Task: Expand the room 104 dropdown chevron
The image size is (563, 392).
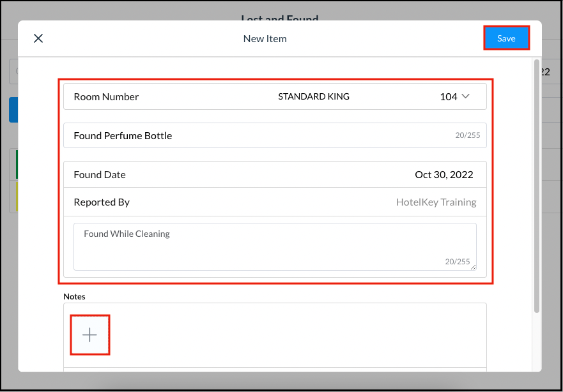Action: pos(465,96)
